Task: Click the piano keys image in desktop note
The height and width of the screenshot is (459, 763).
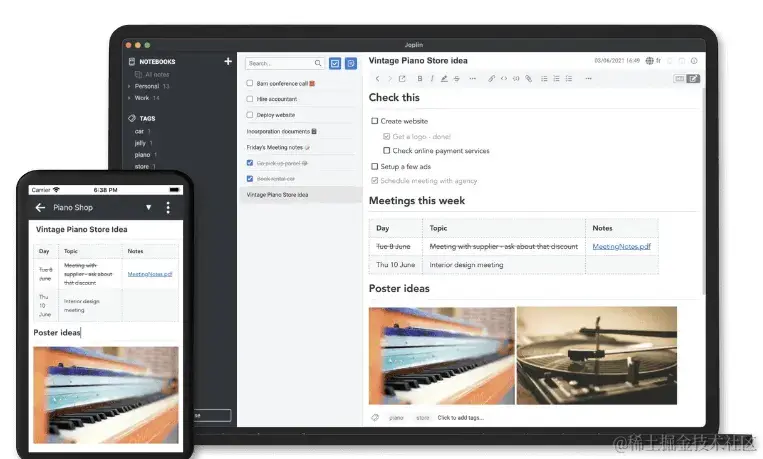Action: point(441,355)
